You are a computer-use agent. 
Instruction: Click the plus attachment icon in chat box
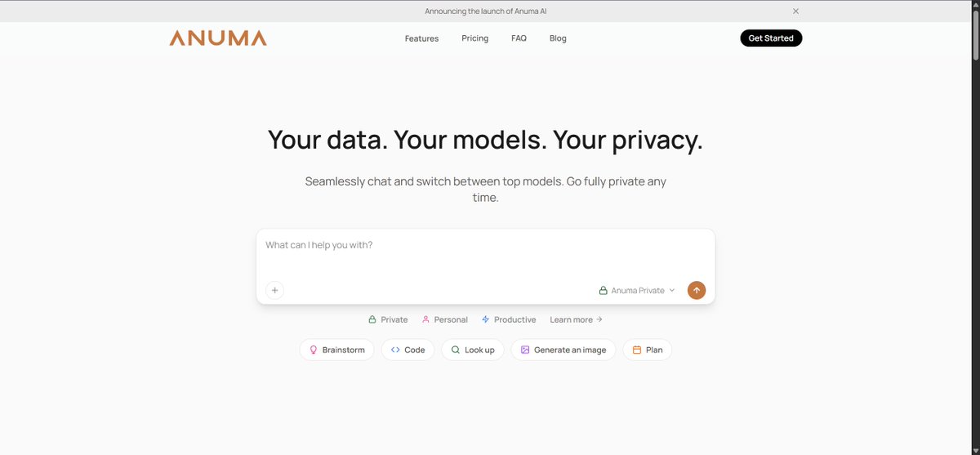coord(275,290)
